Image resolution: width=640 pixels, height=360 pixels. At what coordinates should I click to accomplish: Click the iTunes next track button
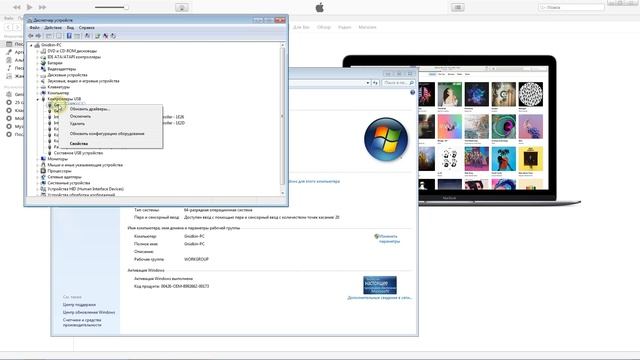coord(42,7)
